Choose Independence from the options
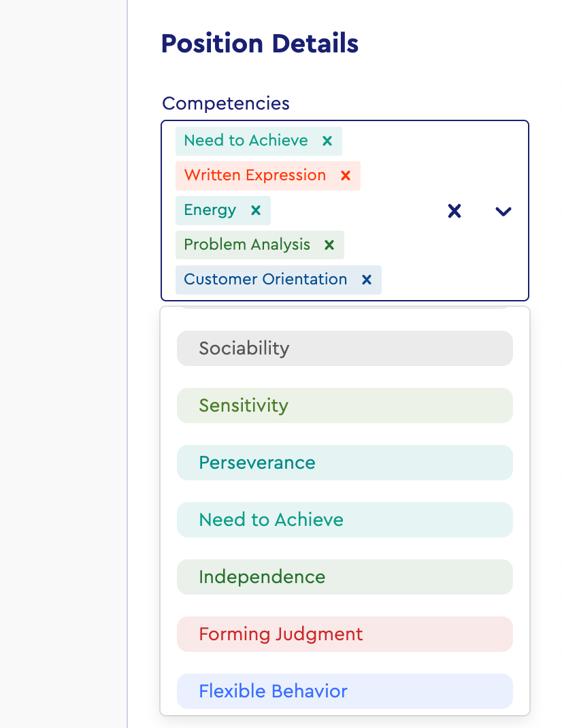The height and width of the screenshot is (728, 562). tap(344, 577)
